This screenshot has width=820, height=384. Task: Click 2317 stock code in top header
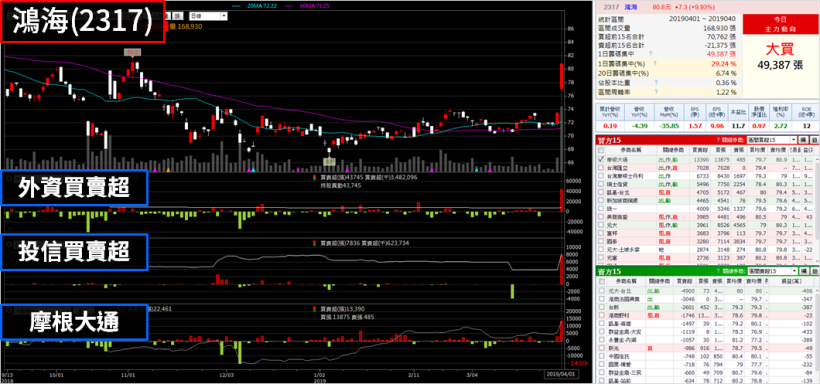point(611,7)
